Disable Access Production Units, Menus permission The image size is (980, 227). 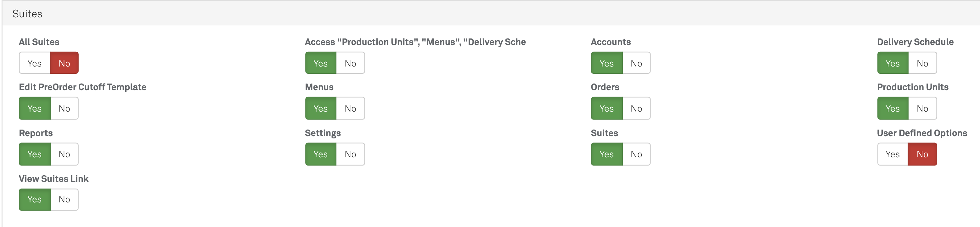pos(350,63)
